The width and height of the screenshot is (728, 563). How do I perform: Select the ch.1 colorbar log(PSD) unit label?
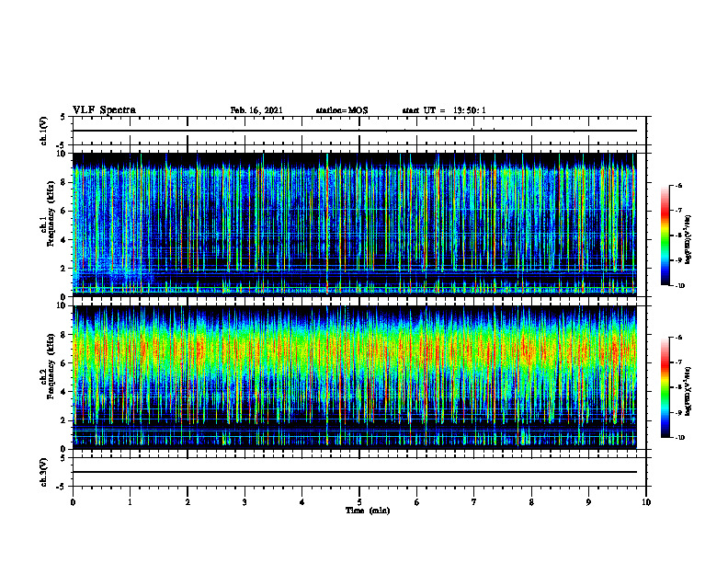coord(688,240)
